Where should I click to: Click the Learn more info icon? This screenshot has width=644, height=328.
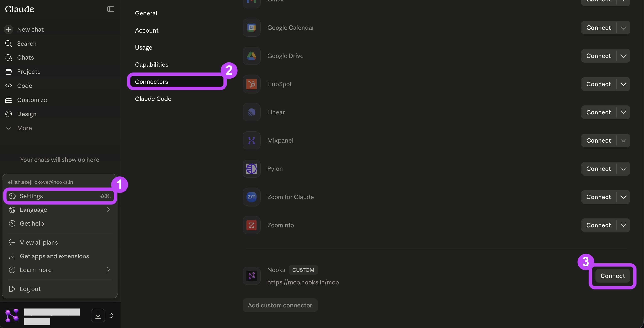point(12,270)
